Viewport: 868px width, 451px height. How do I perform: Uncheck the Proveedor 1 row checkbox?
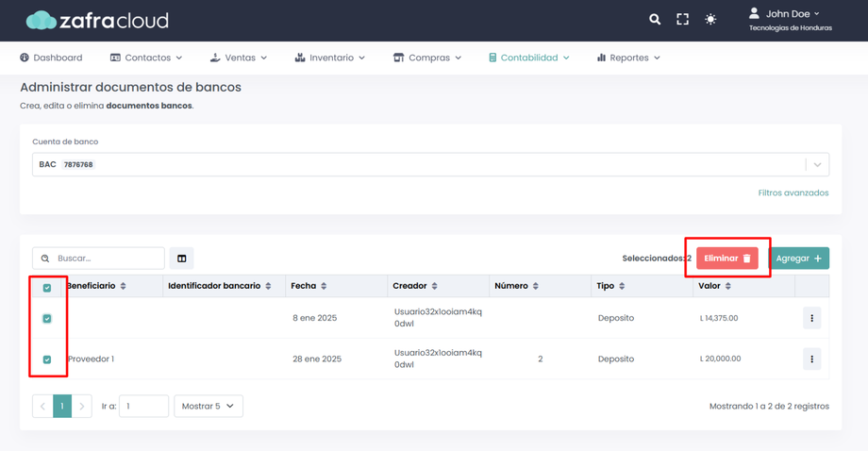47,359
